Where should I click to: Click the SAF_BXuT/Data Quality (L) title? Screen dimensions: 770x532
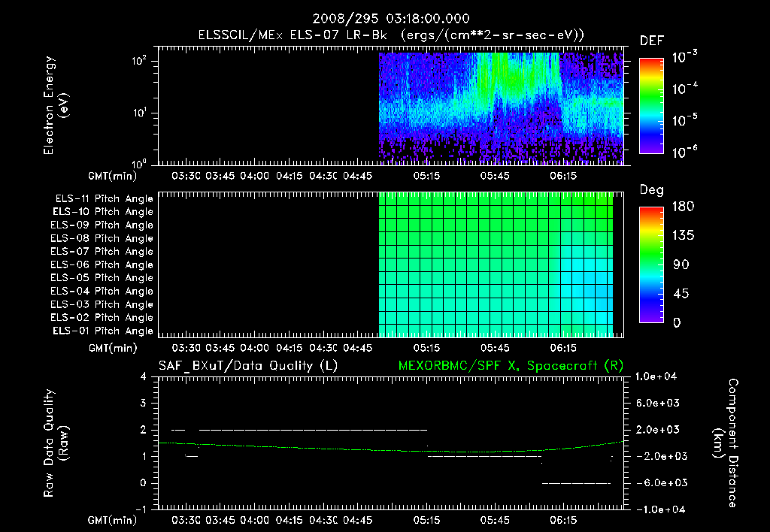(x=248, y=366)
